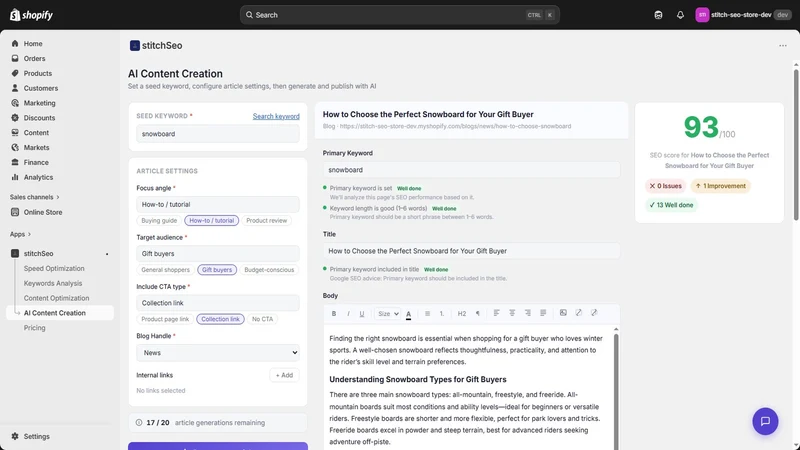Select Product review focus angle
The image size is (800, 450).
tap(266, 220)
